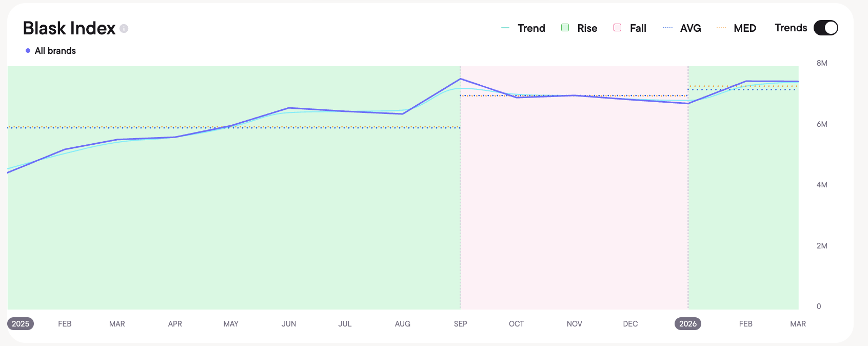Click the Trend line legend icon

click(x=505, y=28)
